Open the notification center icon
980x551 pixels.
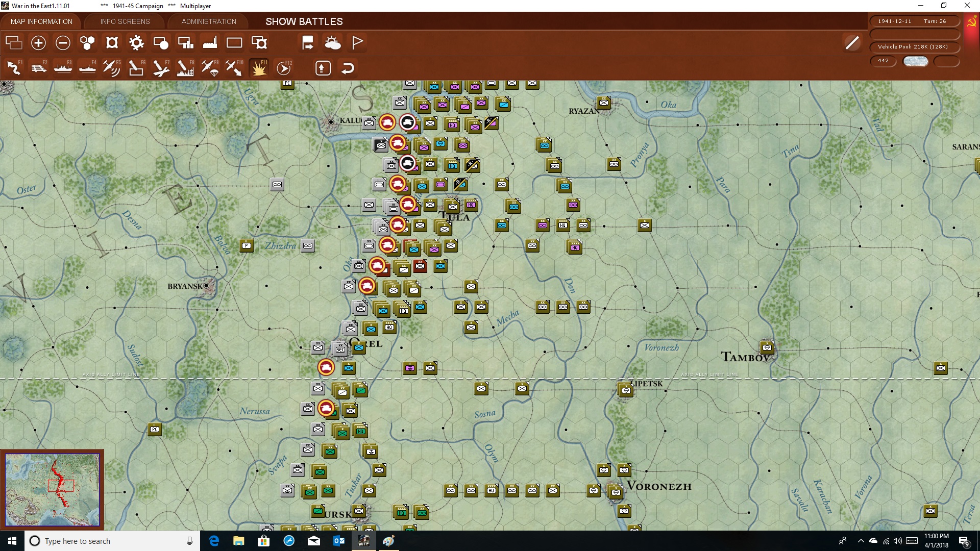964,541
